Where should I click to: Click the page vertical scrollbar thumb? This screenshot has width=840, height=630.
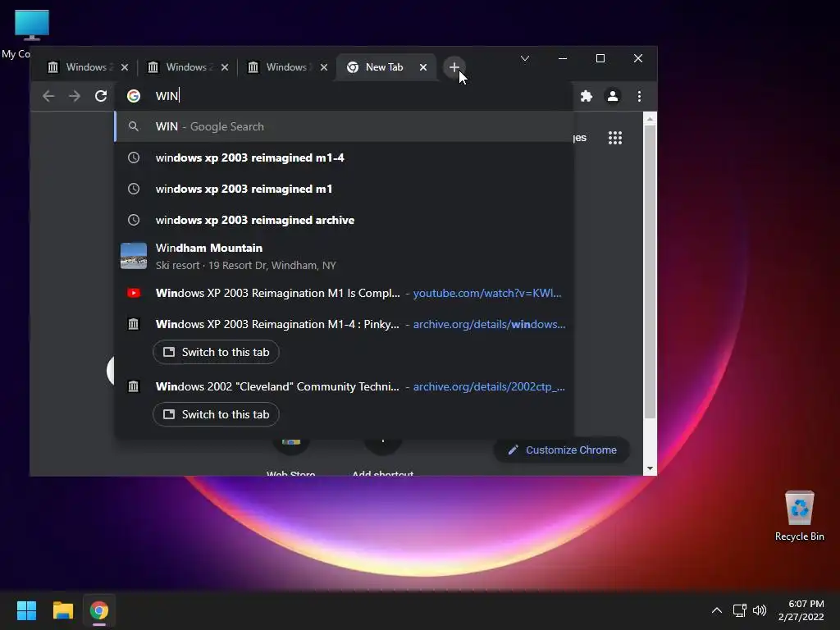coord(650,272)
